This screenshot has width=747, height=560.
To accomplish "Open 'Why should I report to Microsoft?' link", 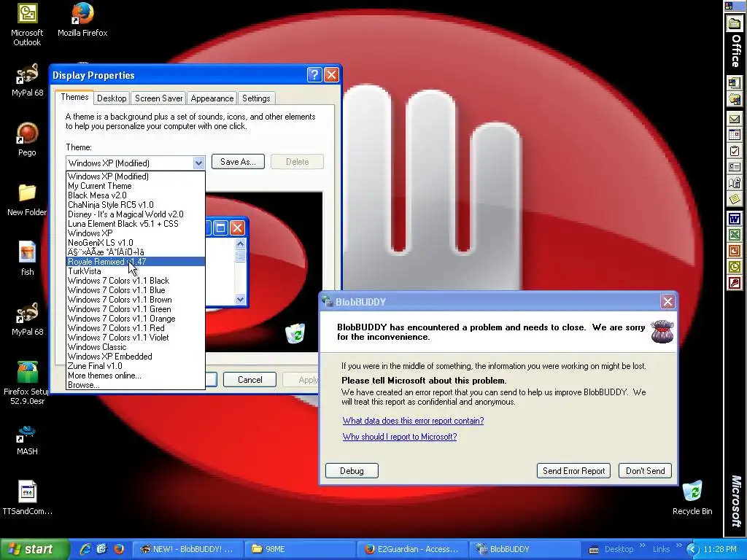I will pos(399,437).
